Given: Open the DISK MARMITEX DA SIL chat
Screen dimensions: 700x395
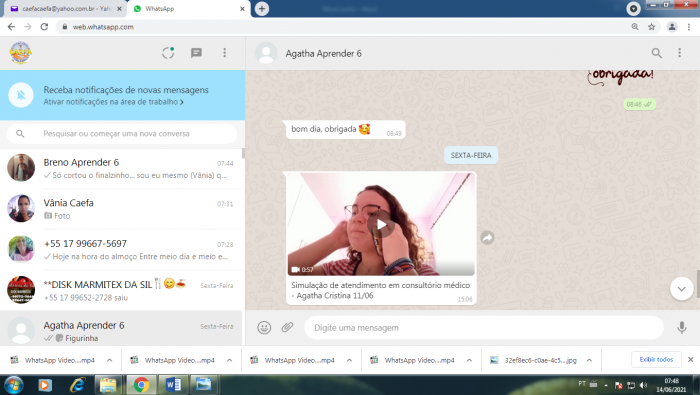Looking at the screenshot, I should click(121, 290).
